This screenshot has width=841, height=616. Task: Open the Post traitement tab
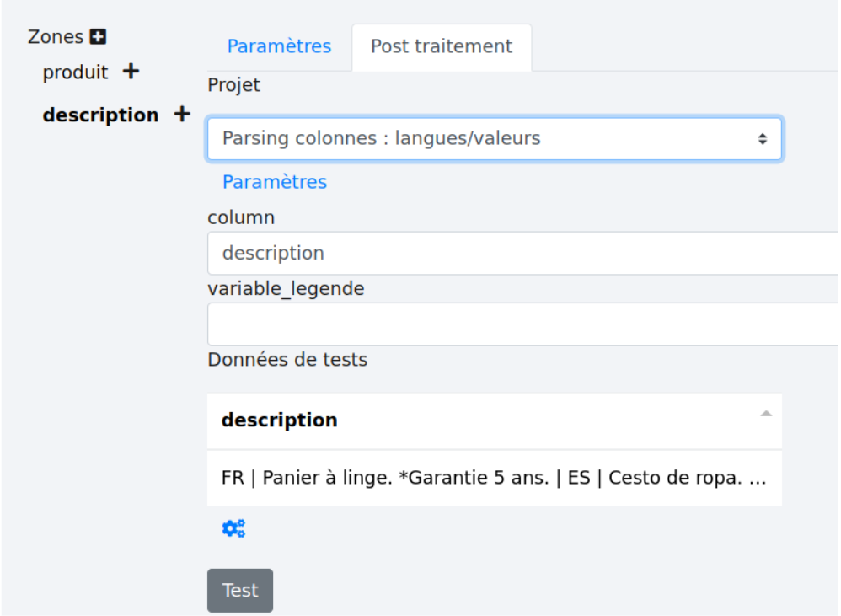[442, 46]
